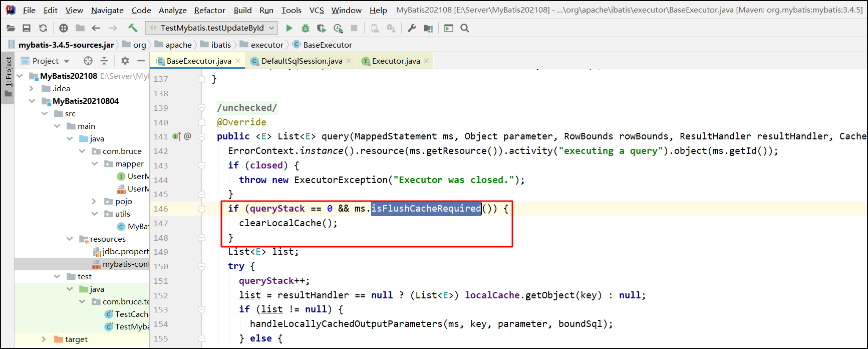The image size is (868, 349).
Task: Hide the Project panel with minus icon
Action: (141, 61)
